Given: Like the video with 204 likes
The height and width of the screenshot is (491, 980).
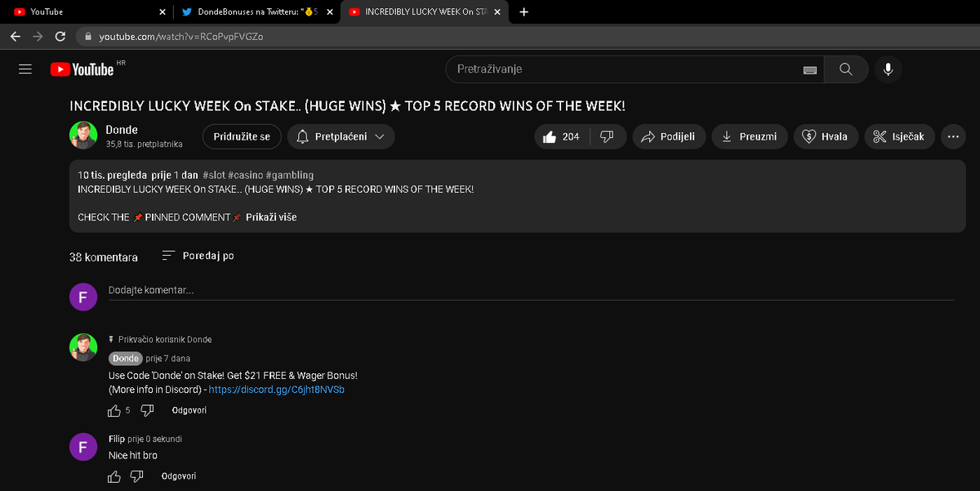Looking at the screenshot, I should point(561,136).
